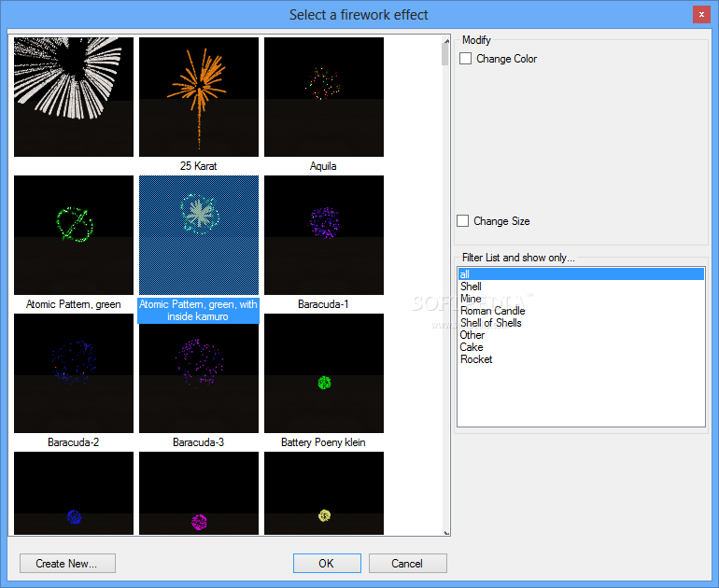This screenshot has height=588, width=719.
Task: Select the bottom row magenta peony thumbnail
Action: (x=199, y=493)
